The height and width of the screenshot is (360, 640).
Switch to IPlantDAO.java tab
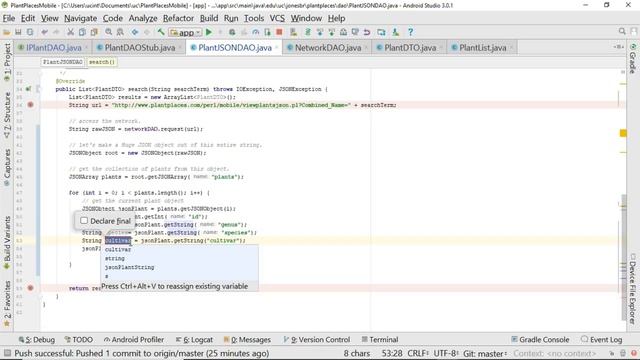tap(53, 48)
